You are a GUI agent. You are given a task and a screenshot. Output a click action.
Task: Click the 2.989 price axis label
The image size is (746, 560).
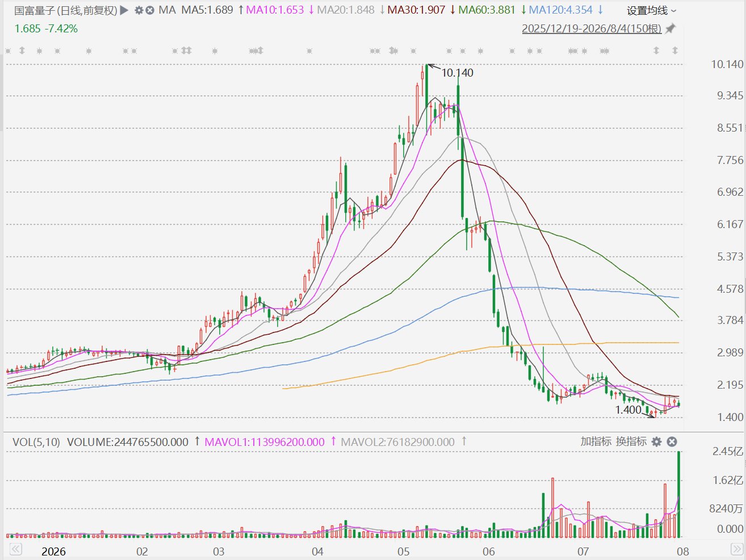click(x=730, y=352)
